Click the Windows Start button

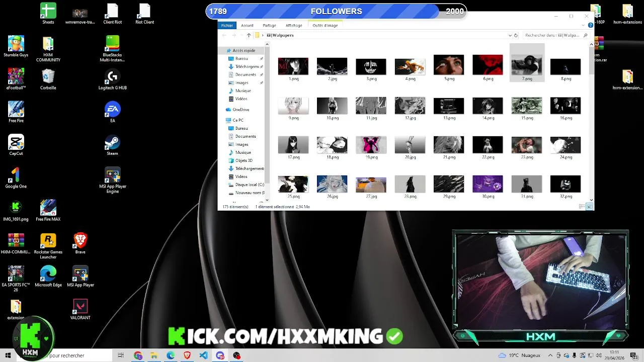(x=8, y=355)
